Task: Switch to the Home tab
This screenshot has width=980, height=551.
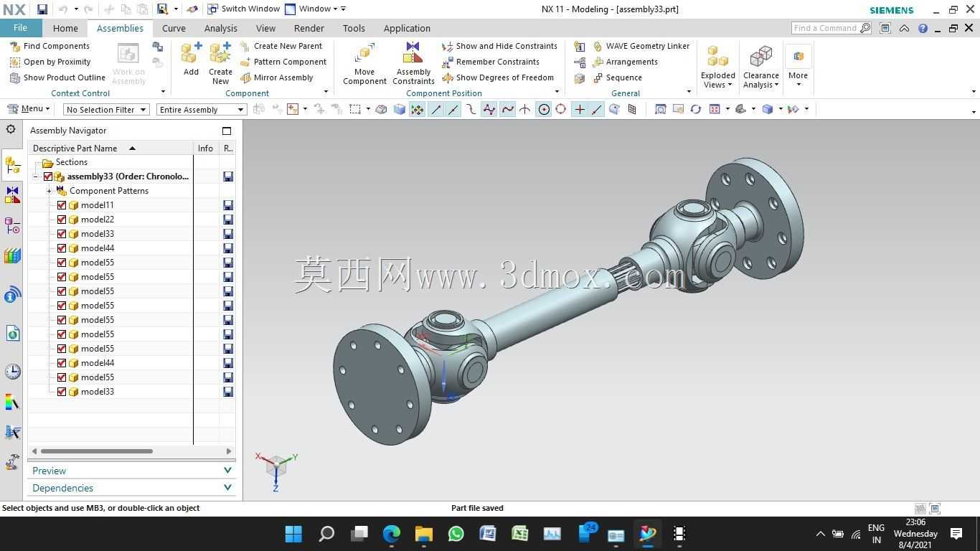Action: pos(65,28)
